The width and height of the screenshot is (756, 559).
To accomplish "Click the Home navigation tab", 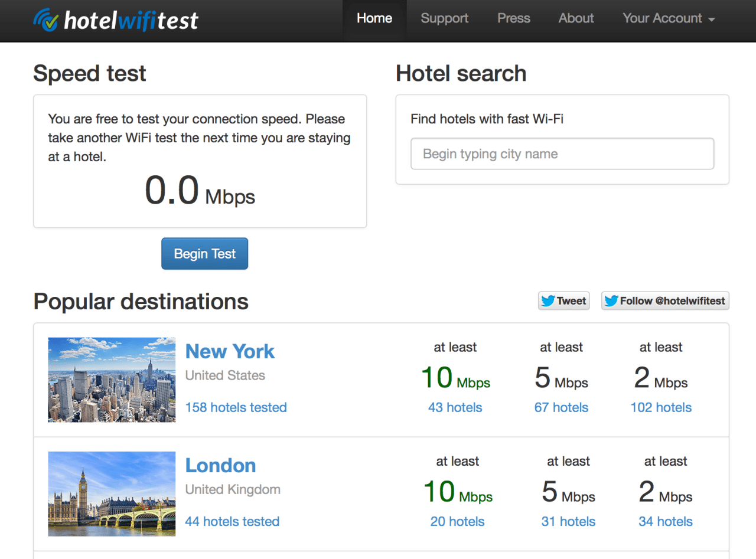I will click(374, 18).
